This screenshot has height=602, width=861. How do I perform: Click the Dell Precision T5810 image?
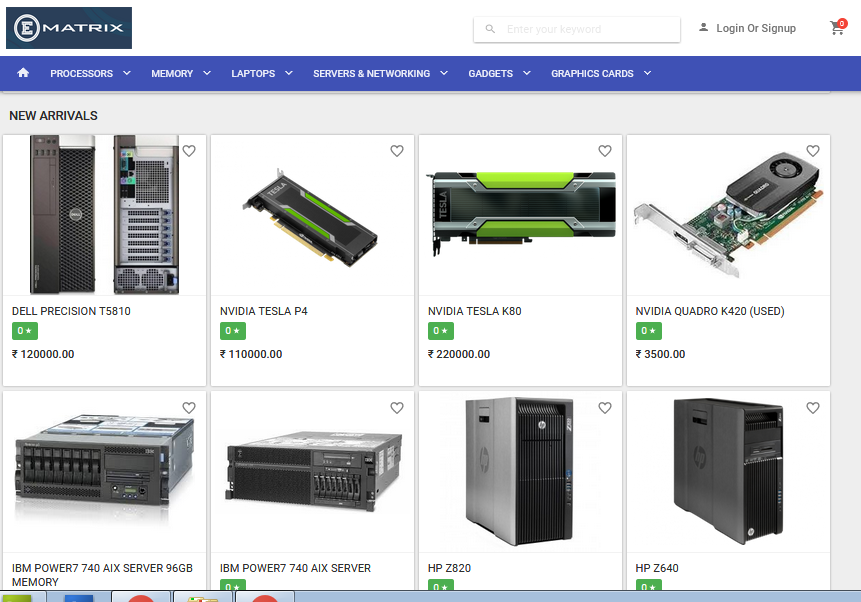coord(104,215)
